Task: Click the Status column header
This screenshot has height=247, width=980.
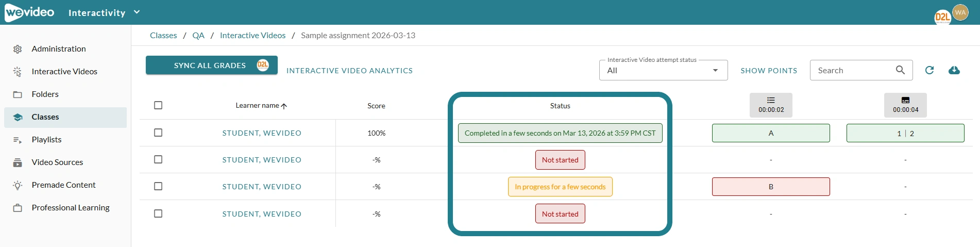Action: [560, 106]
